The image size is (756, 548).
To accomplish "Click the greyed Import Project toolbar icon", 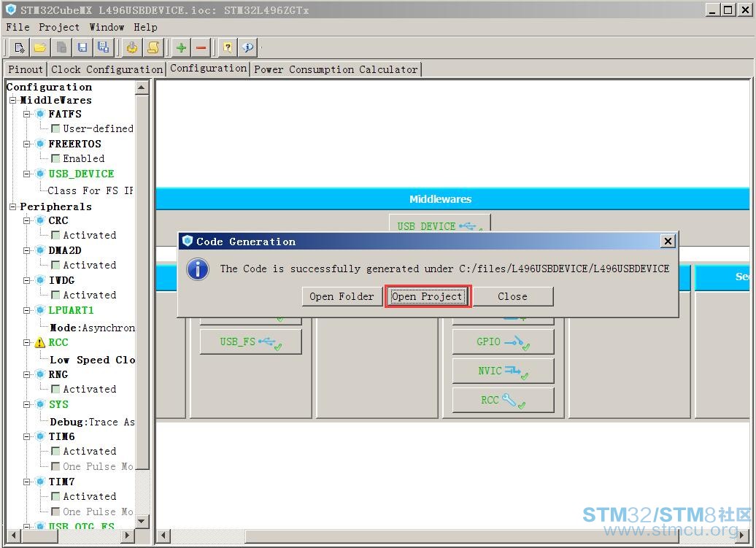I will [x=61, y=47].
